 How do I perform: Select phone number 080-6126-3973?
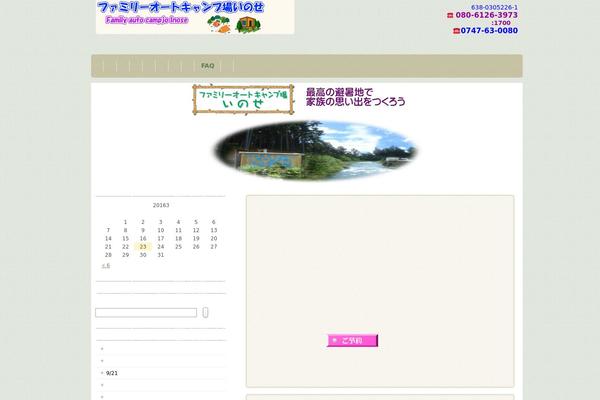point(486,15)
